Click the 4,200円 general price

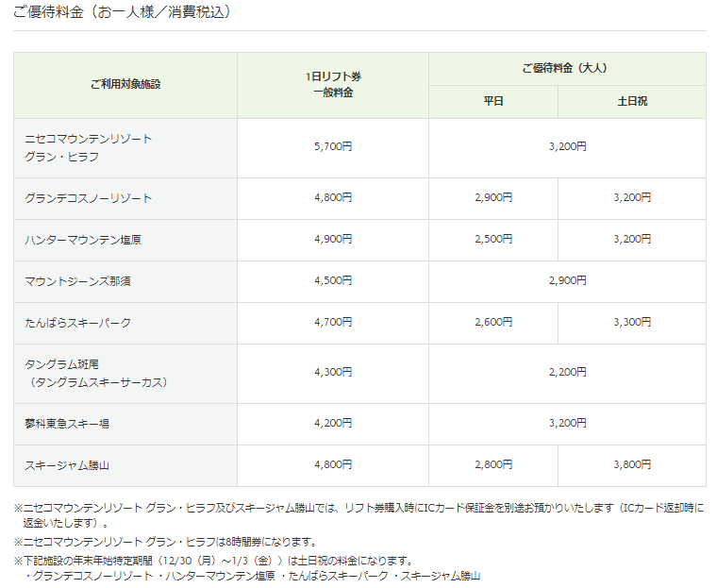click(333, 423)
